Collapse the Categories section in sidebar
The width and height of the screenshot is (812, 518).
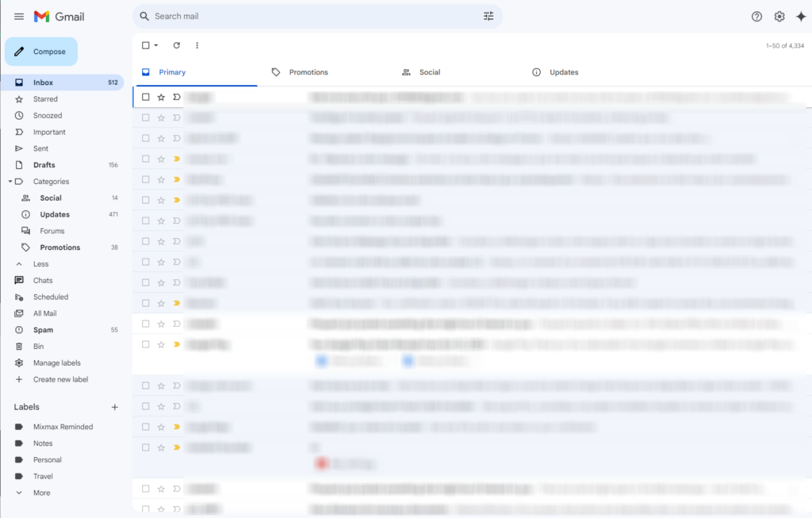click(10, 182)
